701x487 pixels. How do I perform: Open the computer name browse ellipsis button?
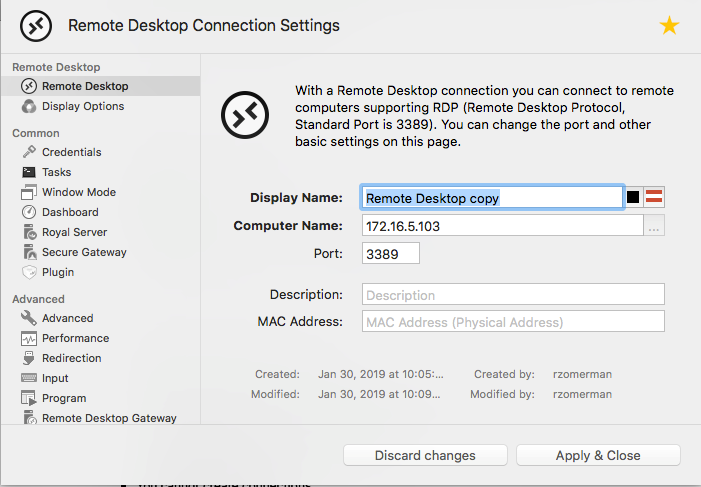(x=654, y=225)
